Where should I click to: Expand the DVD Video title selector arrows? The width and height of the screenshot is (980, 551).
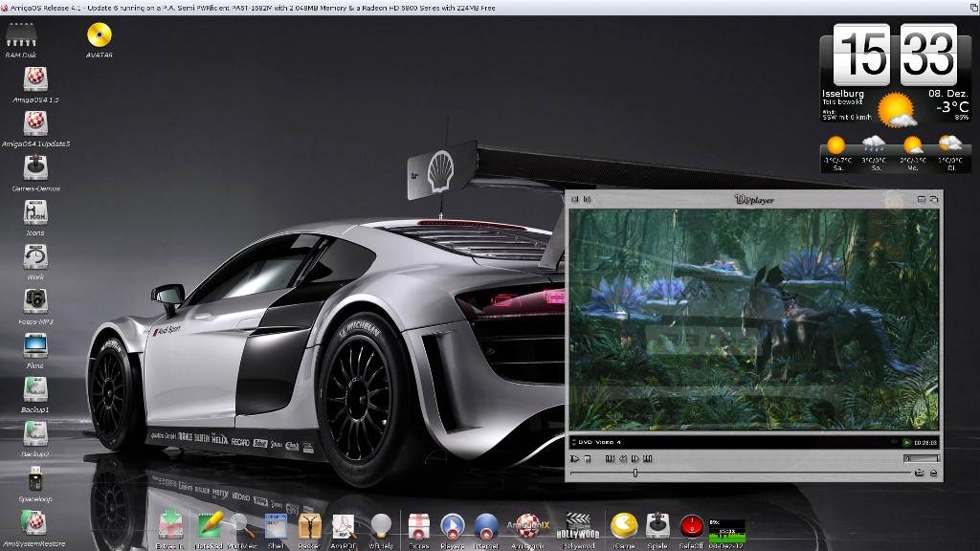[573, 442]
